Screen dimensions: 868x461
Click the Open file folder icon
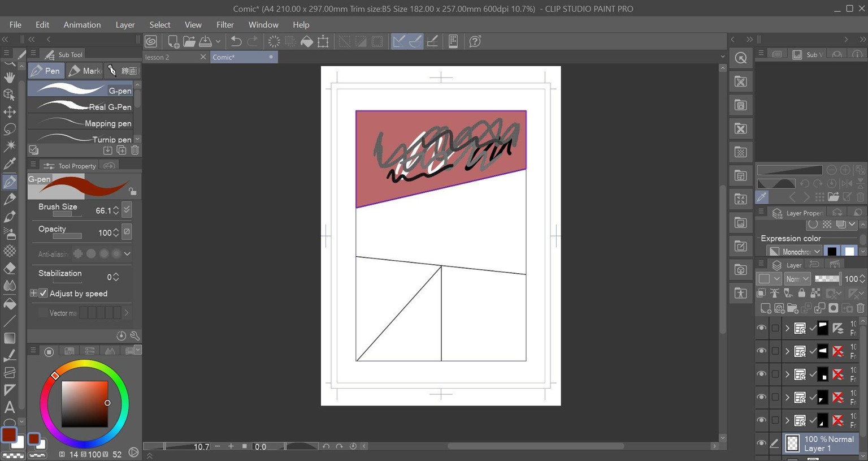tap(189, 41)
